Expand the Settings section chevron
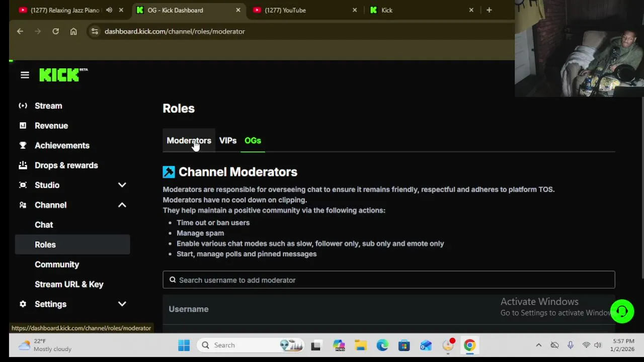Screen dimensions: 644x362 point(122,304)
